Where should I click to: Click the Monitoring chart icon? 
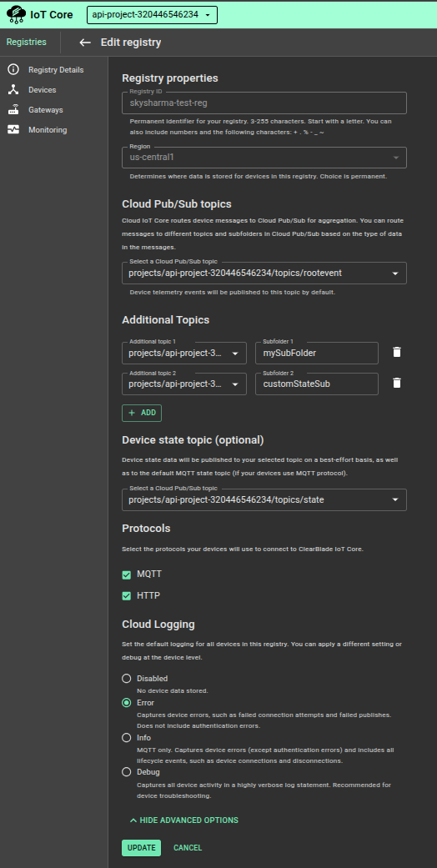(x=13, y=129)
